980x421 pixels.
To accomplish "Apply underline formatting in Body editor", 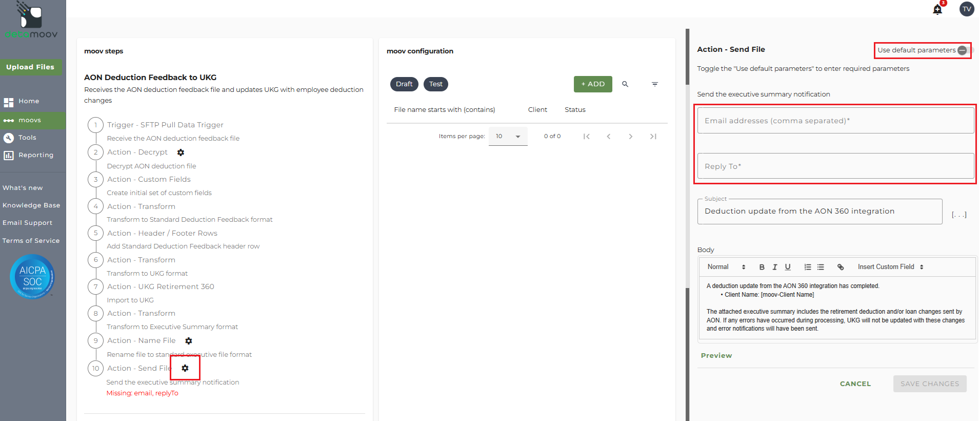I will point(788,267).
